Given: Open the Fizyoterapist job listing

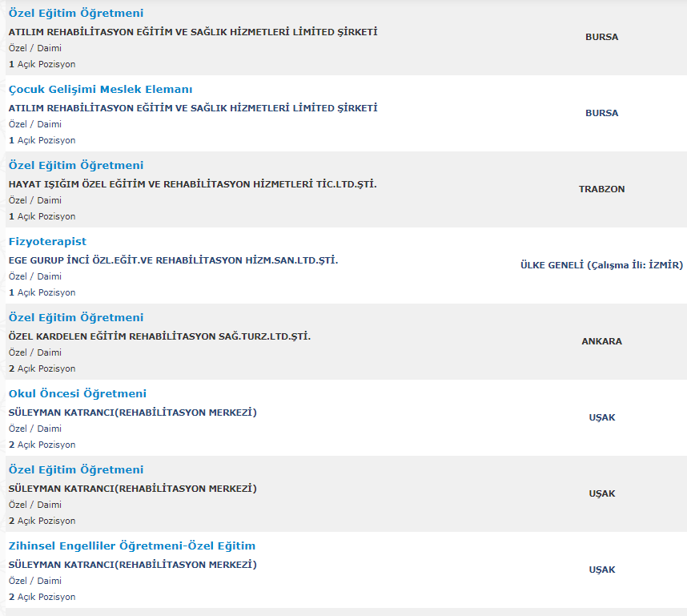Looking at the screenshot, I should pos(47,242).
